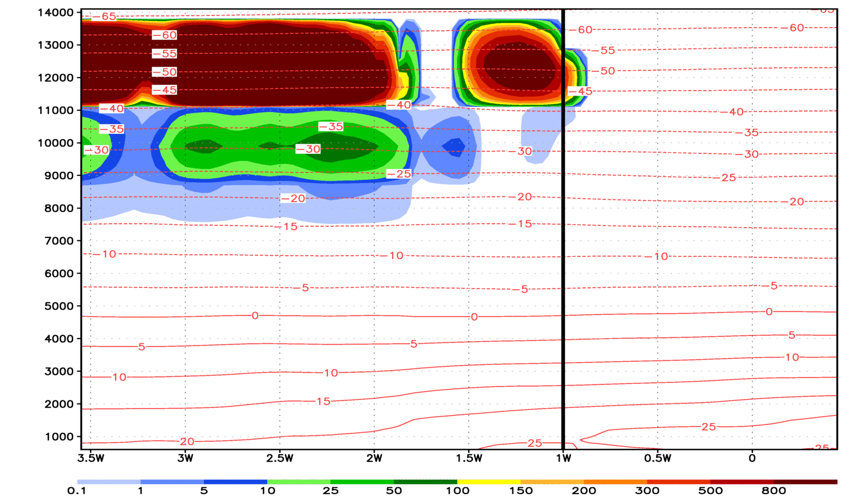849x504 pixels.
Task: Select the 0.5W longitude axis label
Action: click(x=657, y=458)
